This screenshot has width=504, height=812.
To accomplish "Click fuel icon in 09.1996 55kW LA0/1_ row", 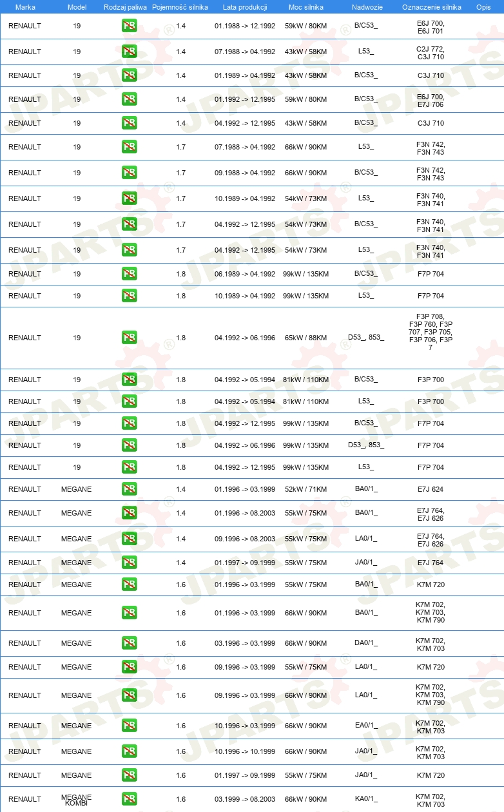I will [129, 667].
